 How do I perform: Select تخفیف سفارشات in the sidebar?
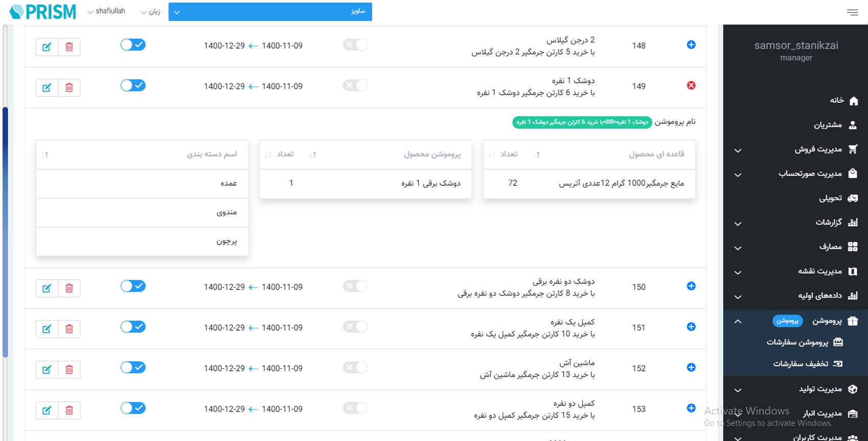(801, 364)
